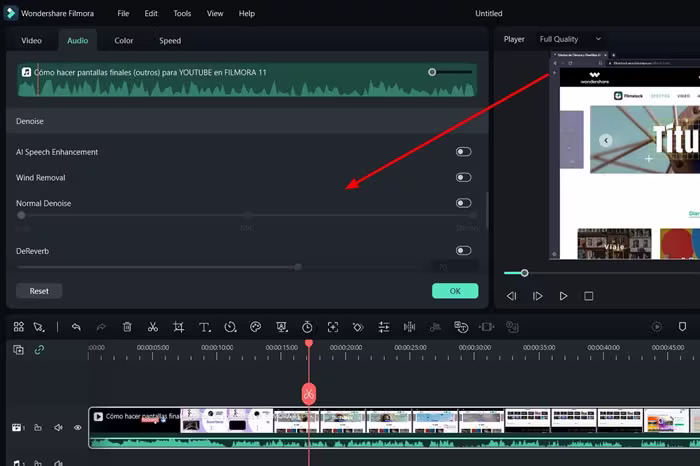Toggle the auto-link chain icon
Screen dimensions: 700x466
pos(39,350)
